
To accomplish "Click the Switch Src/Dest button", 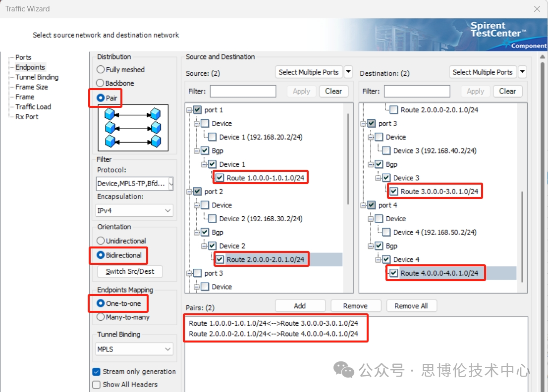I will pyautogui.click(x=130, y=271).
